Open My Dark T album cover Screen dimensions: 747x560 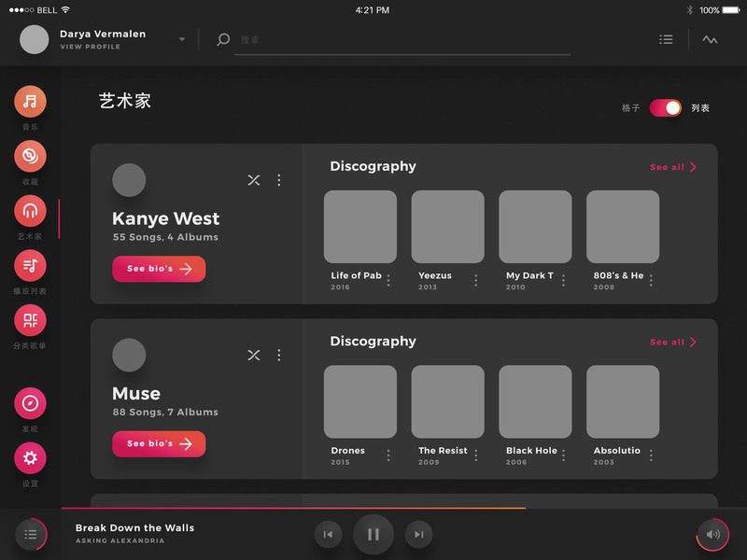535,227
